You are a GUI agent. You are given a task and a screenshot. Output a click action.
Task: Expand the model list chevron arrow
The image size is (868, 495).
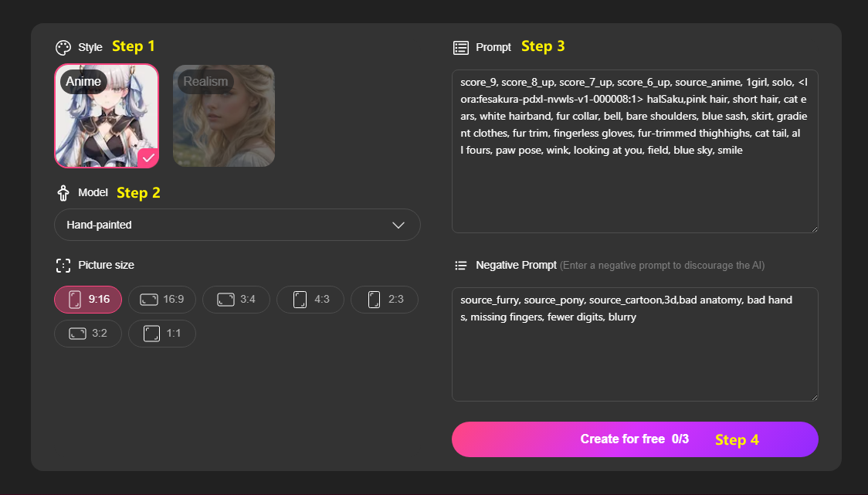[398, 225]
